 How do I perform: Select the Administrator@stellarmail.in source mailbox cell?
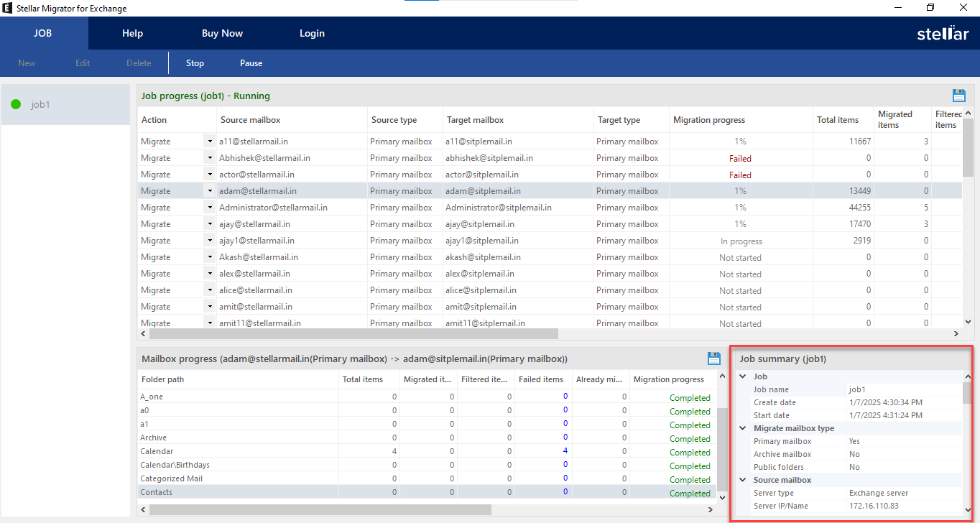pos(292,208)
